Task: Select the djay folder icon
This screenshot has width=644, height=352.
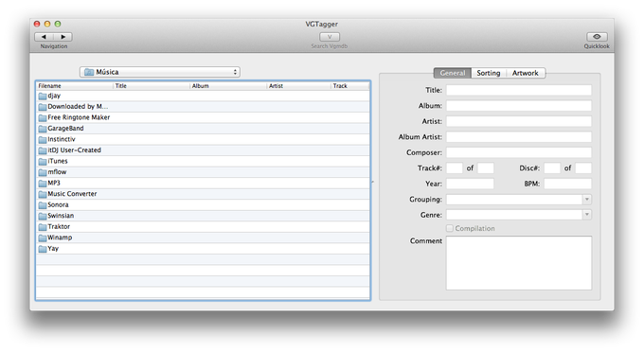Action: click(43, 96)
